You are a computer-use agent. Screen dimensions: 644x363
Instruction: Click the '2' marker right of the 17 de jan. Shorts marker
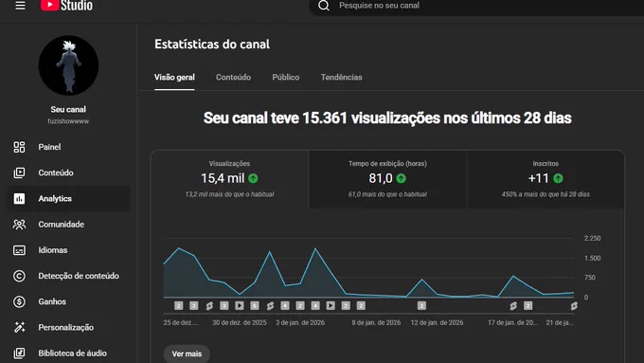tap(528, 306)
